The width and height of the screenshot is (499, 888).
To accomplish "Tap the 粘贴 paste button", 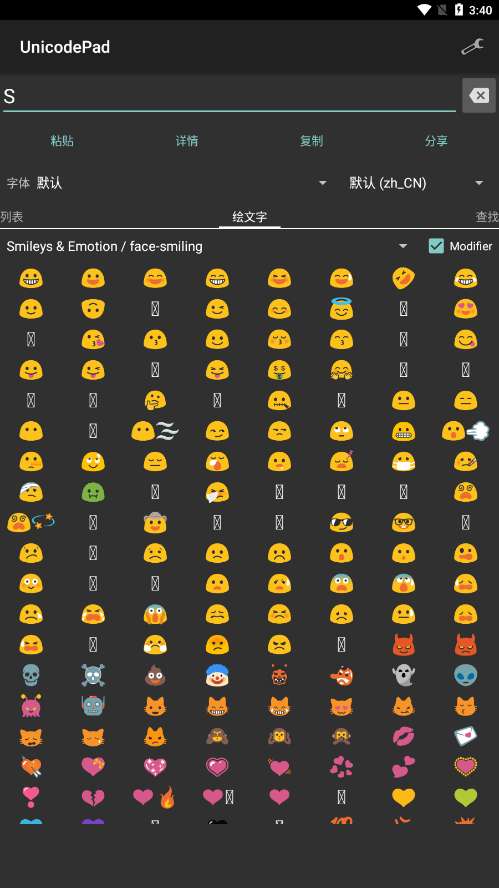I will tap(62, 141).
